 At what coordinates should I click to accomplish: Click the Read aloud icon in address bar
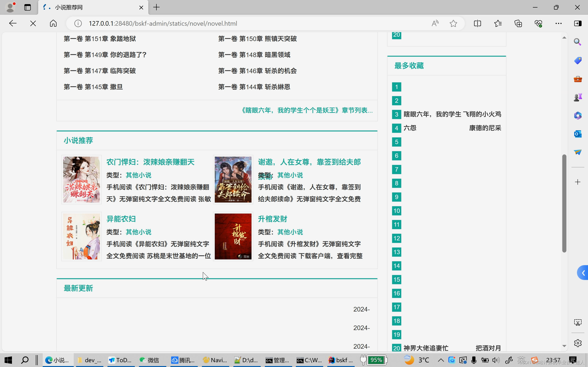point(435,23)
